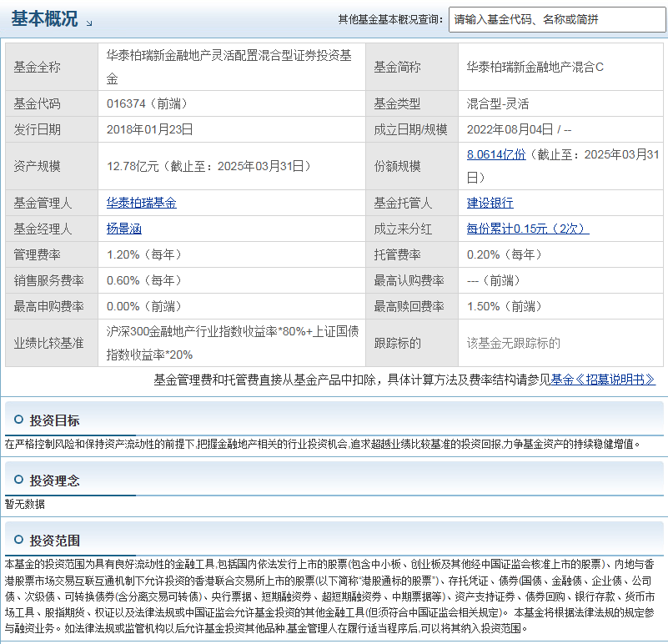This screenshot has width=668, height=644.
Task: Select the management fee 1.20%（每年）
Action: [x=144, y=255]
